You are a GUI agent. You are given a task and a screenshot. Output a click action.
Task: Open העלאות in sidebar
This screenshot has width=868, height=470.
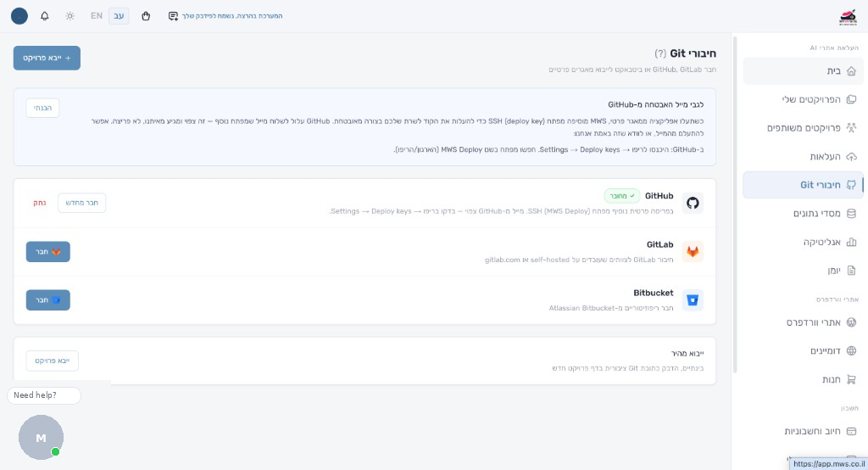(x=803, y=156)
